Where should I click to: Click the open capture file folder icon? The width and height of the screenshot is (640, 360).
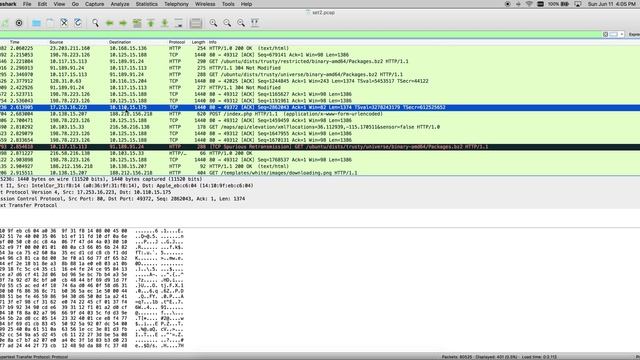pos(36,23)
